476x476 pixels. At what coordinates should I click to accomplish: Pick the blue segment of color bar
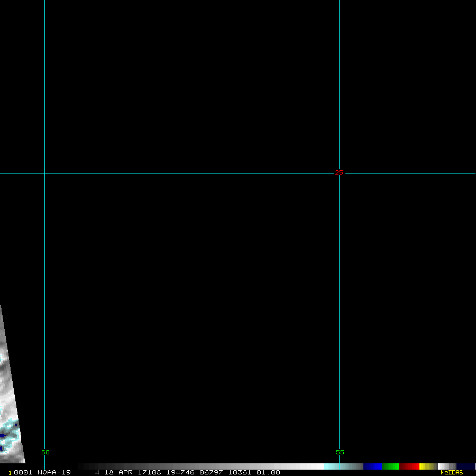372,466
